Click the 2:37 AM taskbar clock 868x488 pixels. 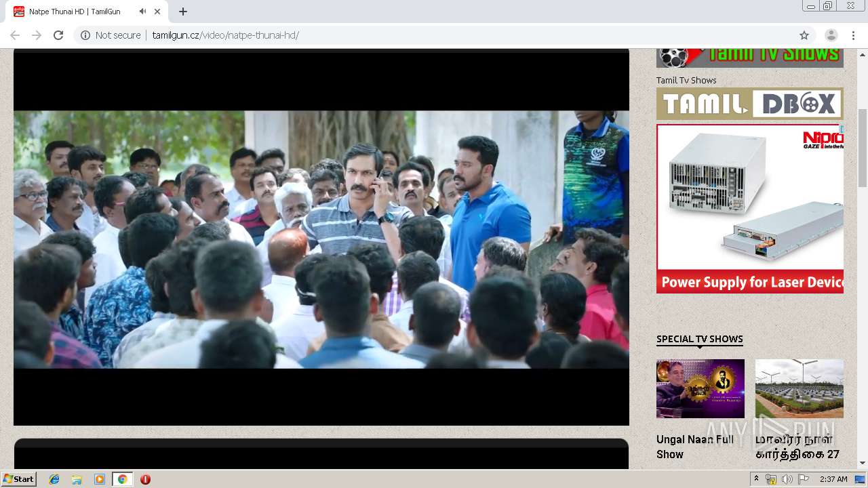coord(833,479)
